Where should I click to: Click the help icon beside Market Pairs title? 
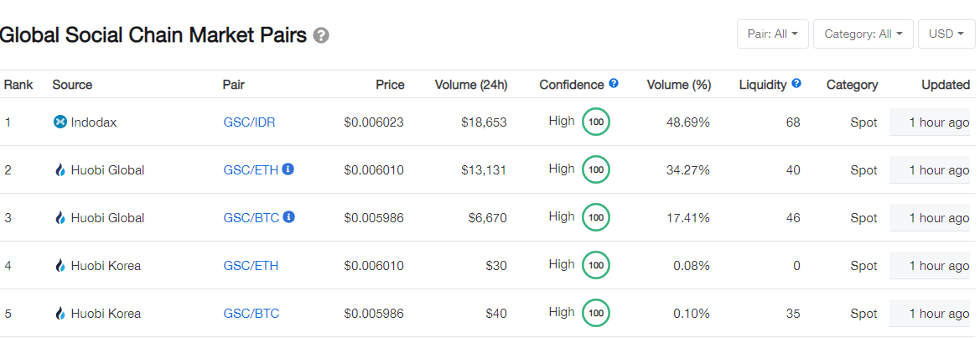pos(321,35)
